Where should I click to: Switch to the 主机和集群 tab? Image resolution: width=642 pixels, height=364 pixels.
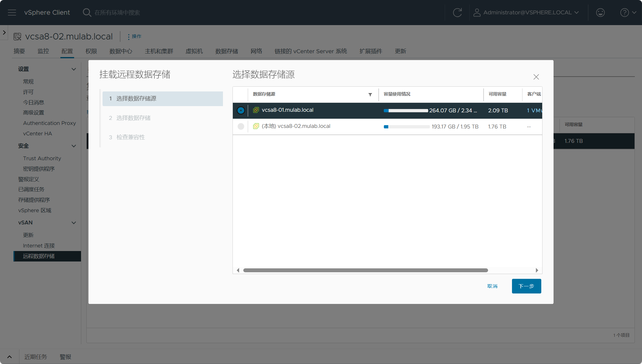tap(159, 51)
